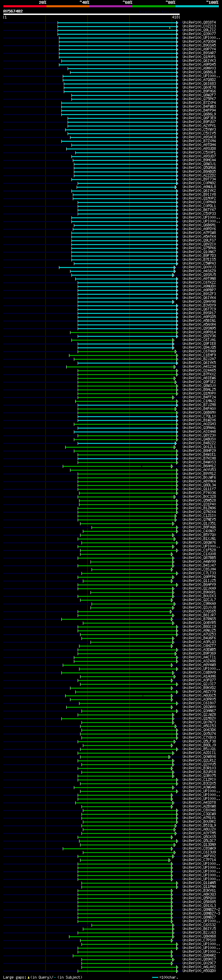Viewport: 222px width, 980px height.
Task: Open hit UniRef100_A9SUD7
Action: tap(199, 156)
